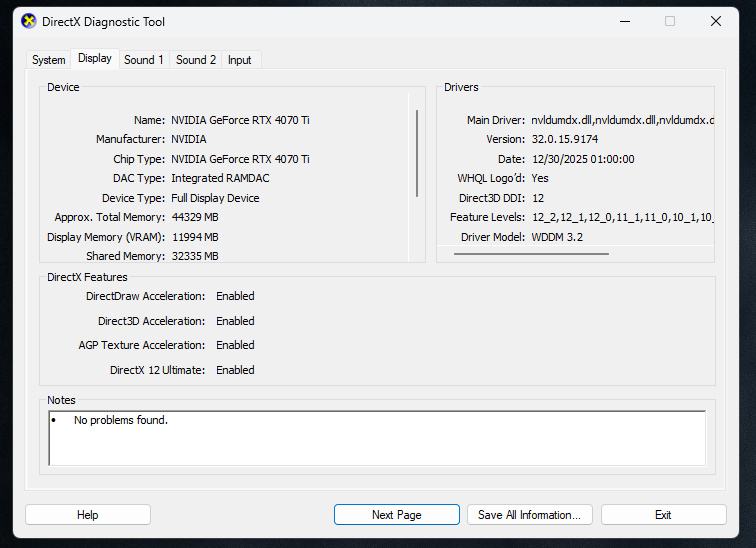Click the Manufacturer value NVIDIA
Image resolution: width=756 pixels, height=548 pixels.
[x=189, y=139]
